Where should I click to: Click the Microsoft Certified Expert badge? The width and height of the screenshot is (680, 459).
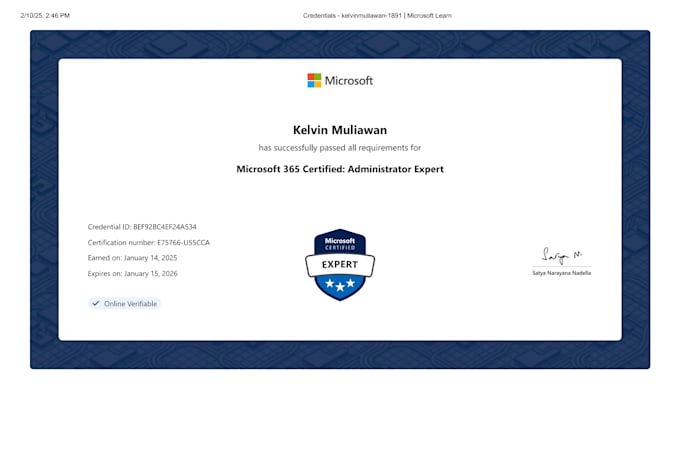click(x=340, y=265)
